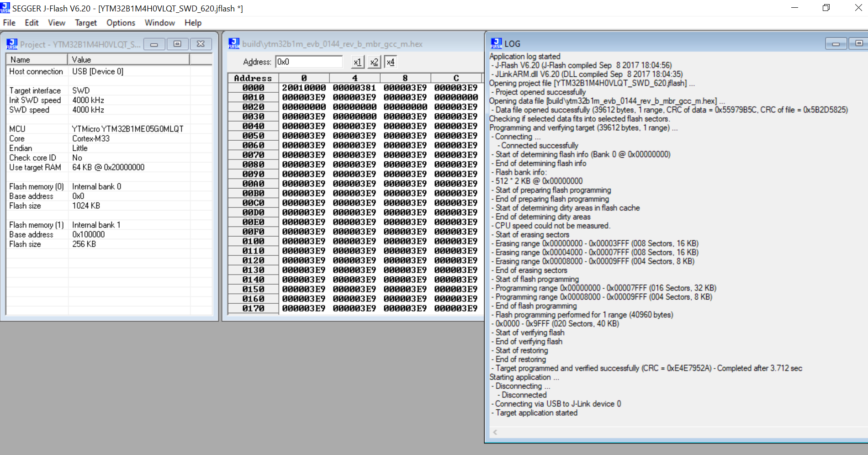Viewport: 868px width, 455px height.
Task: Maximize the Project child window
Action: (177, 44)
